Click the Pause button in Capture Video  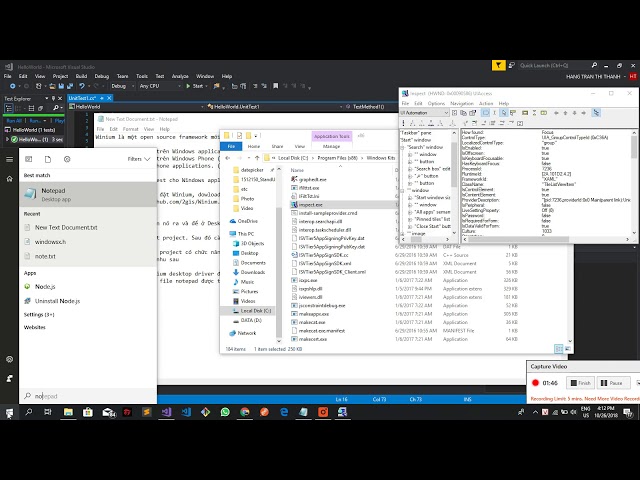pyautogui.click(x=612, y=383)
